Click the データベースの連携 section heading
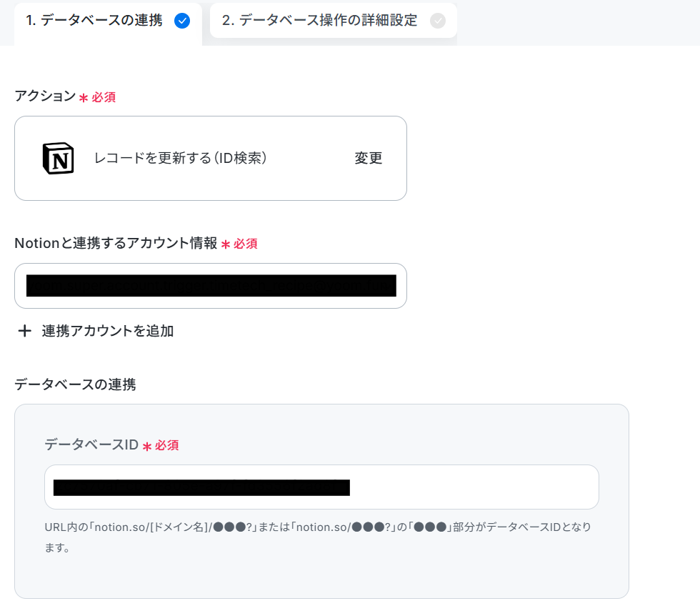This screenshot has height=611, width=700. tap(76, 384)
